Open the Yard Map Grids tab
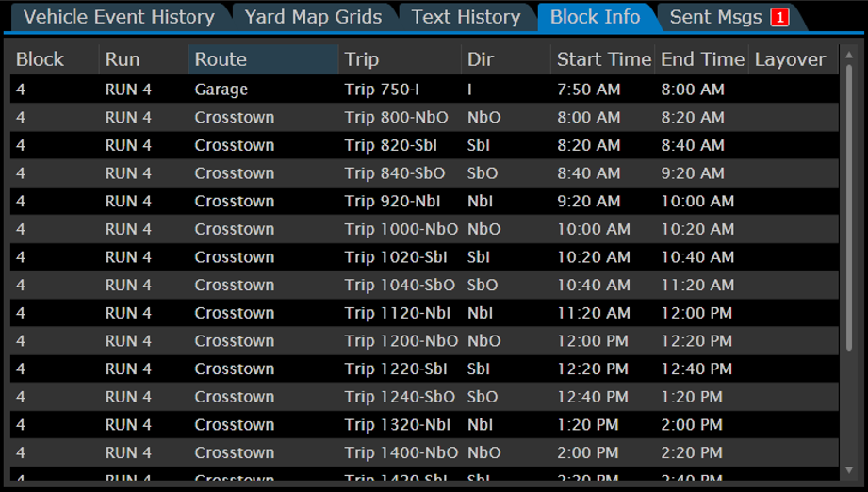 313,17
